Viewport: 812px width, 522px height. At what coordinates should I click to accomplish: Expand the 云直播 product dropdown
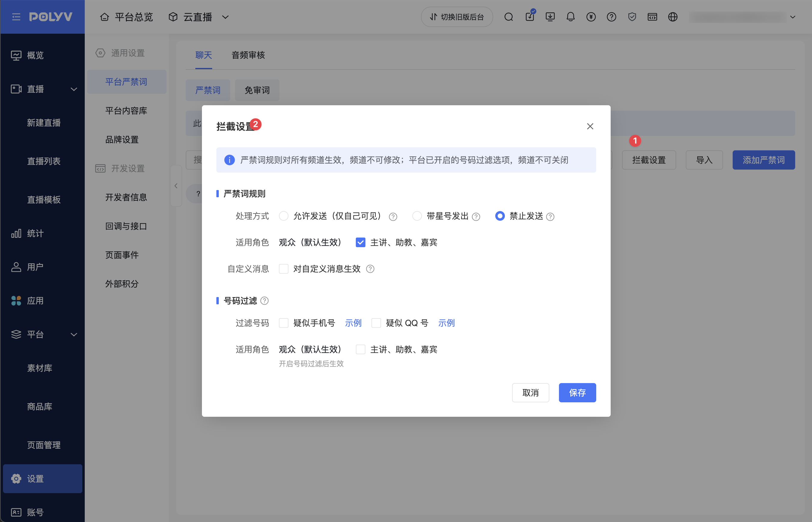[x=199, y=17]
